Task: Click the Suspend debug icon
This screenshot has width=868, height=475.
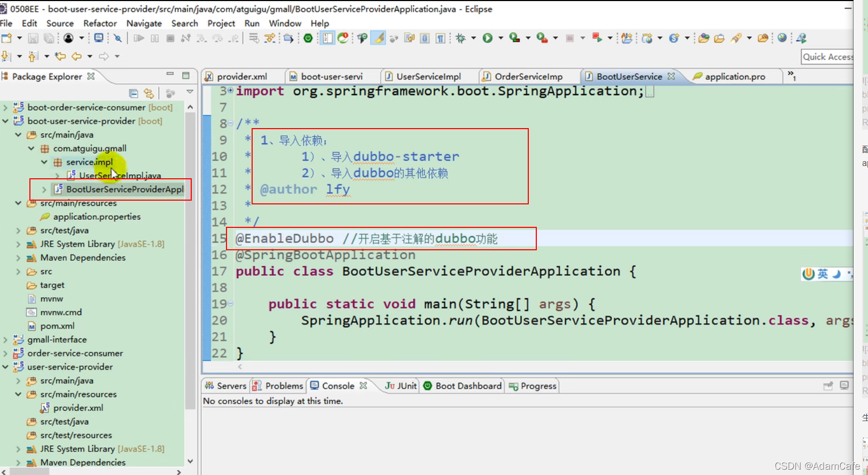Action: click(155, 38)
